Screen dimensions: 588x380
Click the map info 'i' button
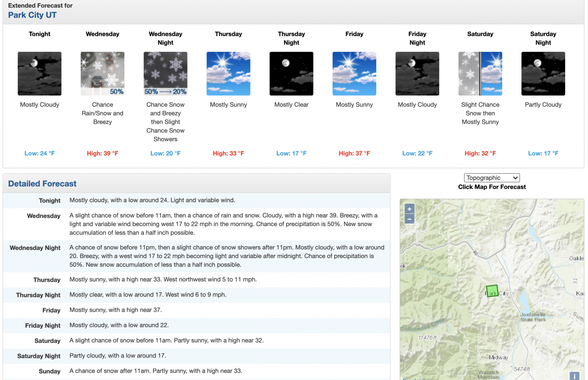click(x=574, y=376)
